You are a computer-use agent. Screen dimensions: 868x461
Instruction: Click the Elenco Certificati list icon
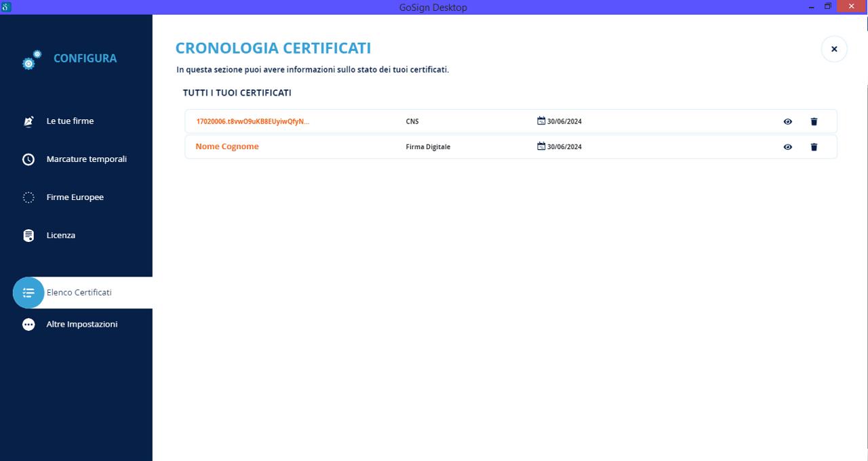28,292
